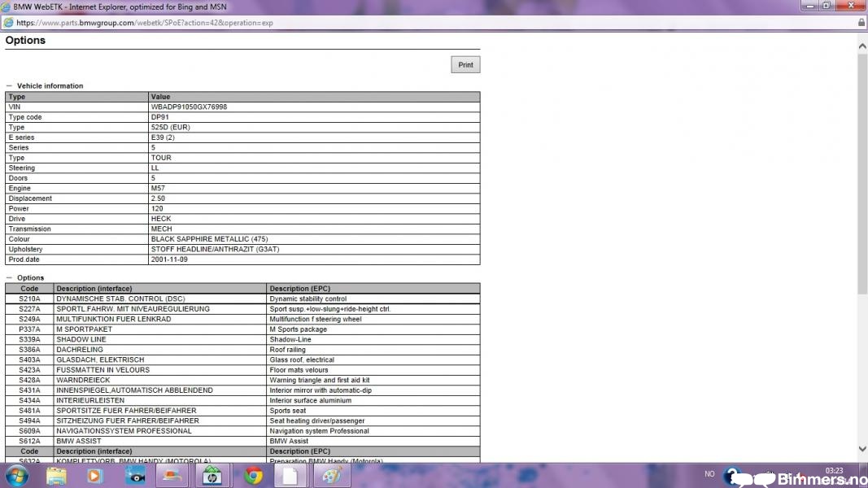
Task: Click the SPORTSITZE FUER FAHRER/BEIFAHRER description
Action: (x=126, y=411)
